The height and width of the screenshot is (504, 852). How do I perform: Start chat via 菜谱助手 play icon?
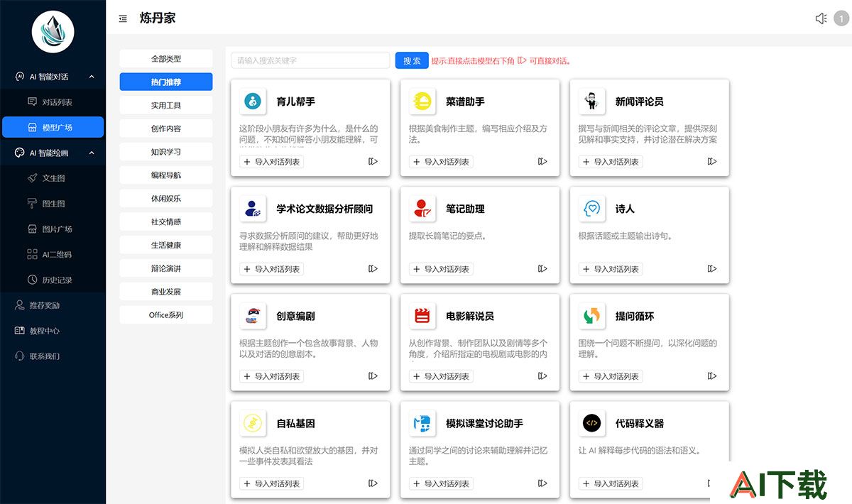click(542, 162)
